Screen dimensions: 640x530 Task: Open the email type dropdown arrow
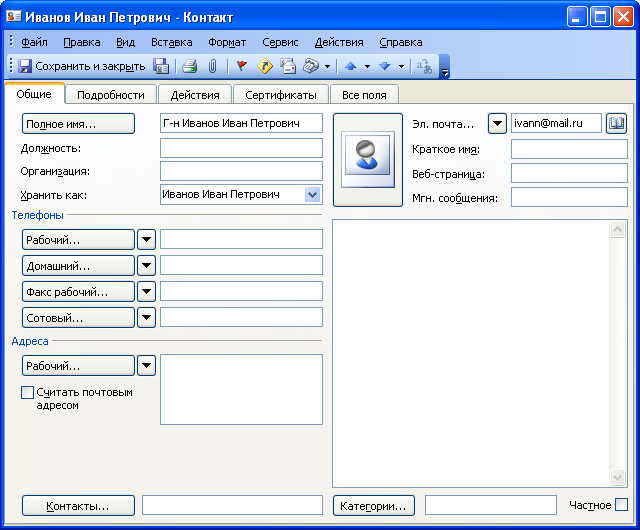pyautogui.click(x=497, y=123)
